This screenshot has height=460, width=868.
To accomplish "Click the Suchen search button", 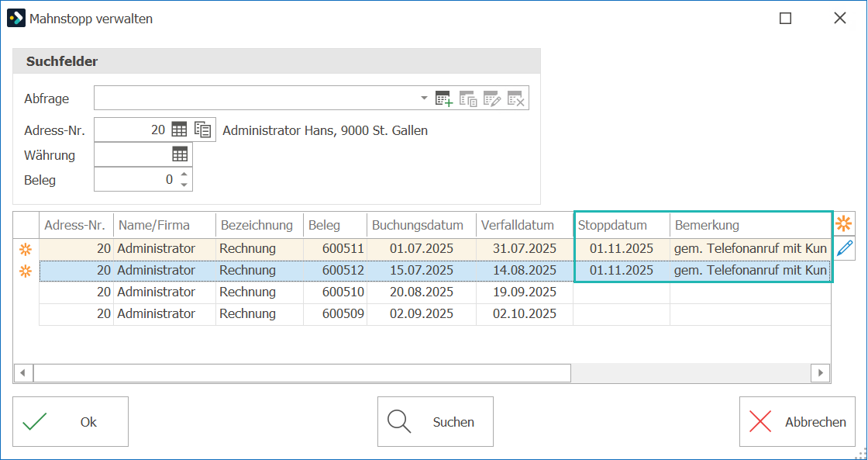I will click(x=435, y=422).
